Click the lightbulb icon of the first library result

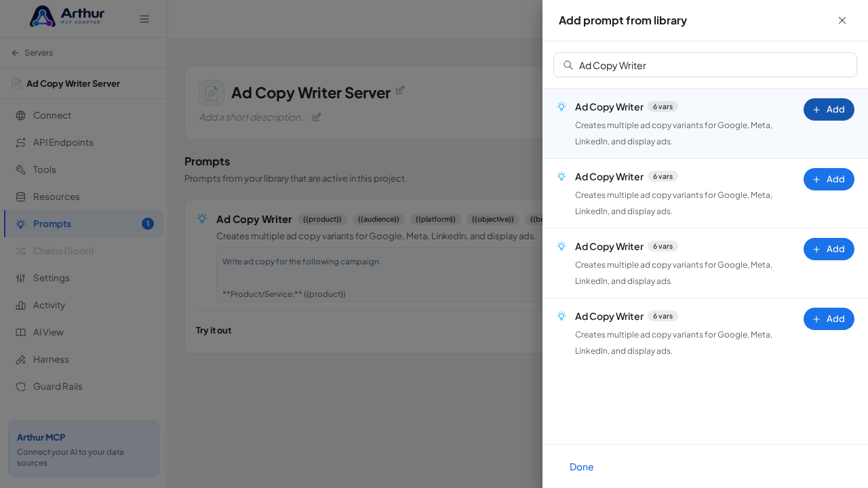click(561, 106)
